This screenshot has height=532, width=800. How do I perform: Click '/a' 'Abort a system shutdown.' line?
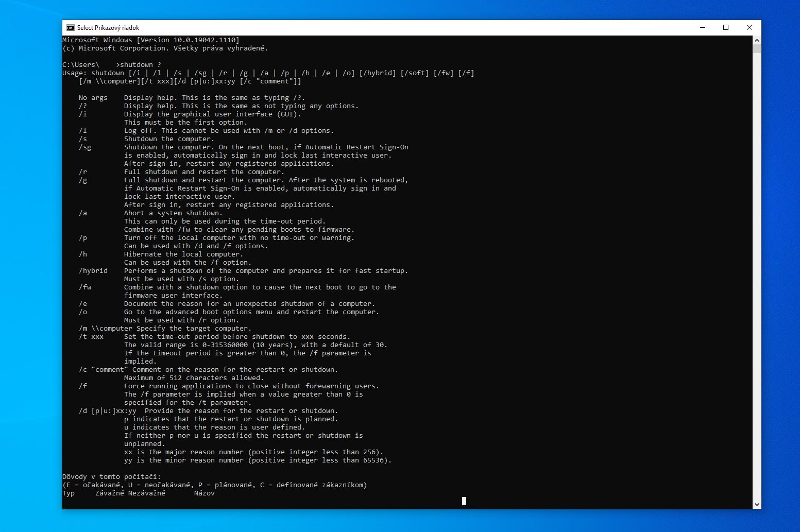(x=151, y=213)
